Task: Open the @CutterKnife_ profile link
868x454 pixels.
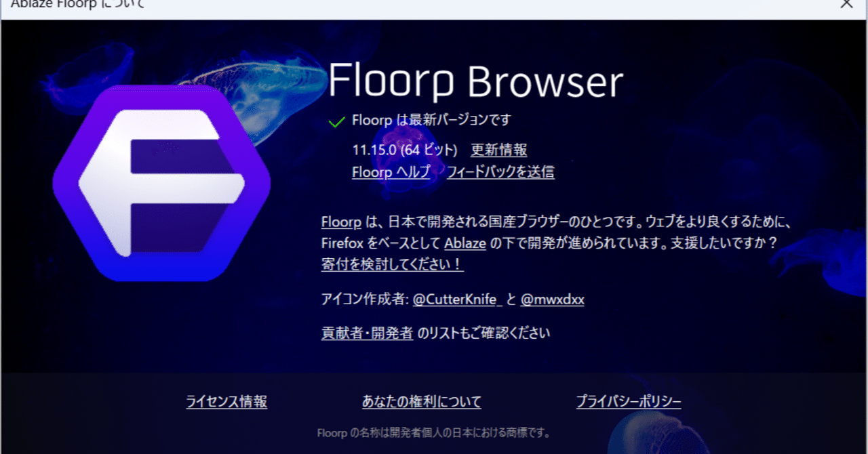Action: (x=457, y=299)
